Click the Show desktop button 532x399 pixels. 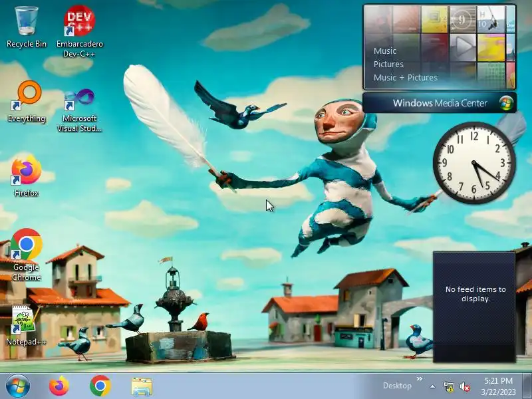pos(527,386)
